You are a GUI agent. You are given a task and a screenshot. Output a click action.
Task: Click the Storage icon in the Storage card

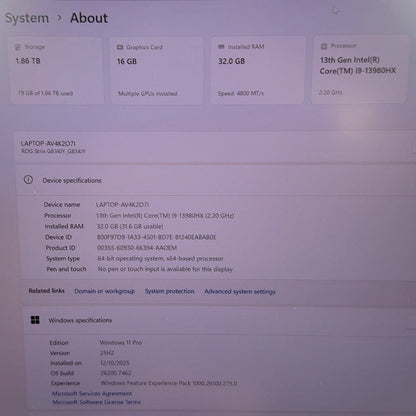[18, 47]
